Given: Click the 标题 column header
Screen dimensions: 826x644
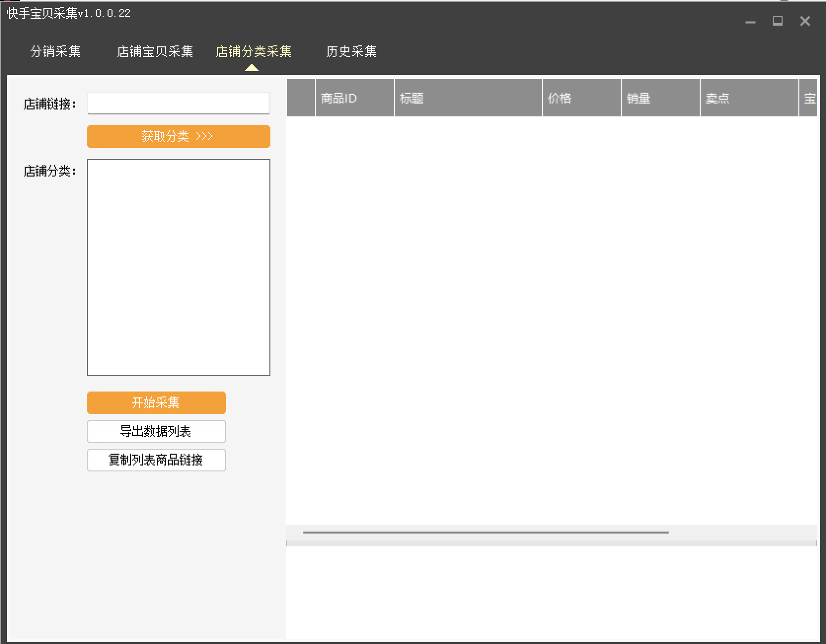Looking at the screenshot, I should [x=468, y=98].
